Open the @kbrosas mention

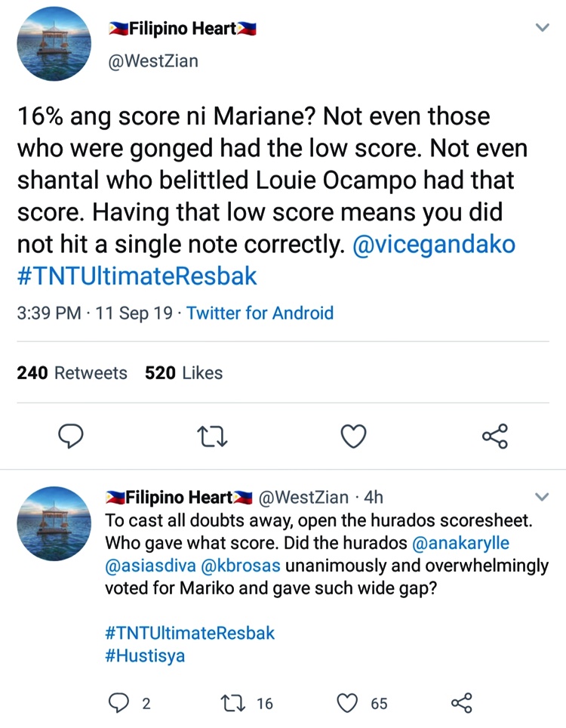[240, 566]
